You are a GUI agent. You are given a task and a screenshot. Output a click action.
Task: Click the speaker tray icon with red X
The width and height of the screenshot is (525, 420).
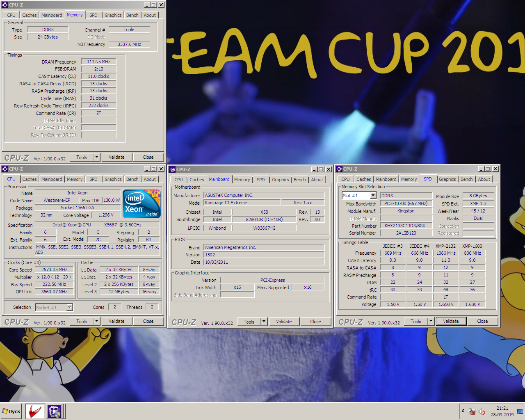482,411
